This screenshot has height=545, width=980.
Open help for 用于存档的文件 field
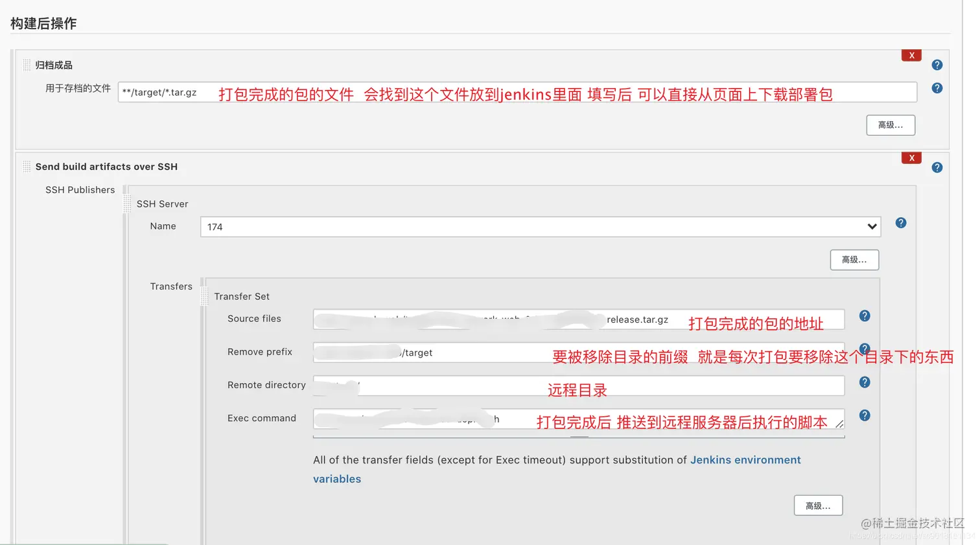(x=937, y=88)
